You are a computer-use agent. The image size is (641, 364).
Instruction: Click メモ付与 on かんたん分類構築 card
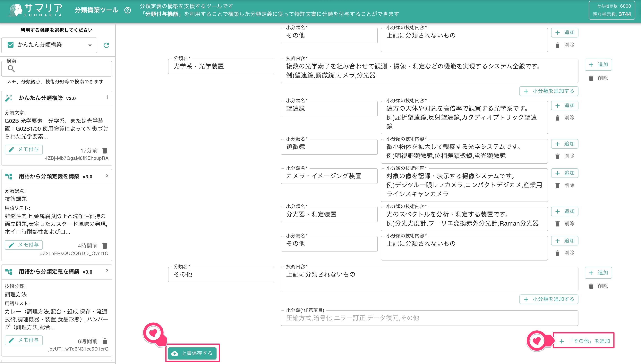click(x=24, y=150)
